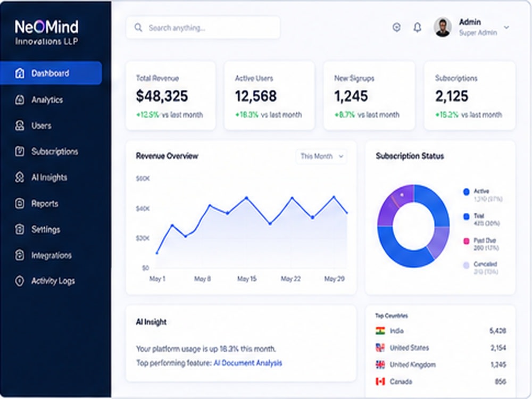The width and height of the screenshot is (532, 399).
Task: Click the platform usage insight sentence
Action: (x=206, y=349)
